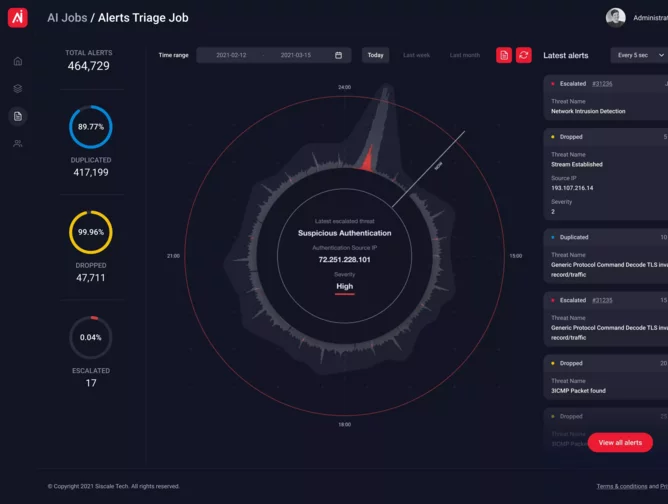Click the 0.04% escalated progress ring
This screenshot has width=668, height=504.
[91, 337]
